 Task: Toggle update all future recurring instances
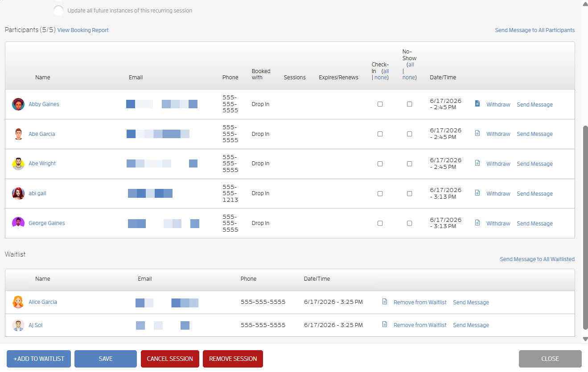[58, 10]
